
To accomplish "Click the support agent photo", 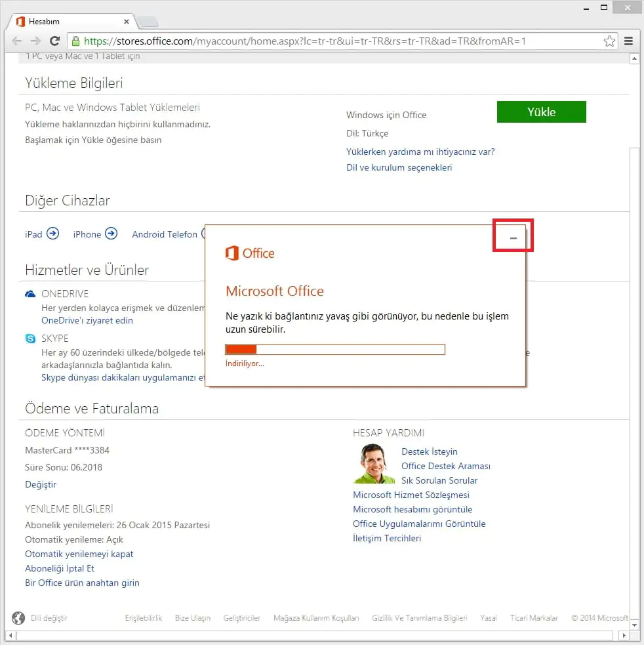I will (x=373, y=464).
